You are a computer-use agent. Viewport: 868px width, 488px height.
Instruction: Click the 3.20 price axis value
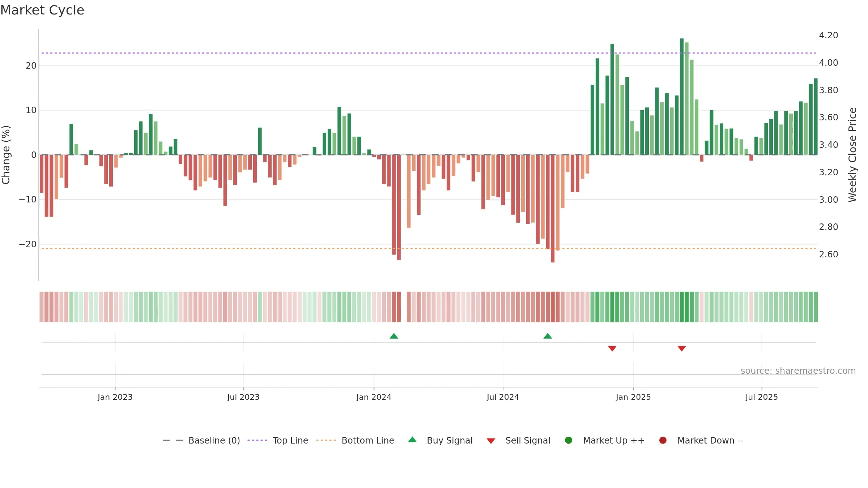tap(829, 172)
